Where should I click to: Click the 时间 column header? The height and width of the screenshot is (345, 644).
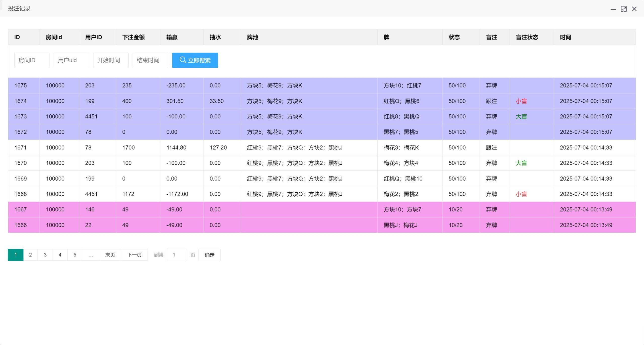pyautogui.click(x=565, y=37)
